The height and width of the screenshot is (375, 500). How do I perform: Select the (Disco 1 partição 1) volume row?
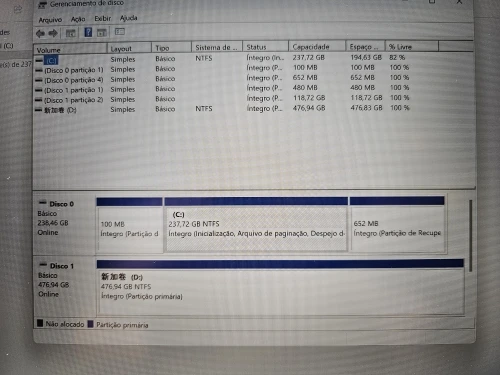222,89
